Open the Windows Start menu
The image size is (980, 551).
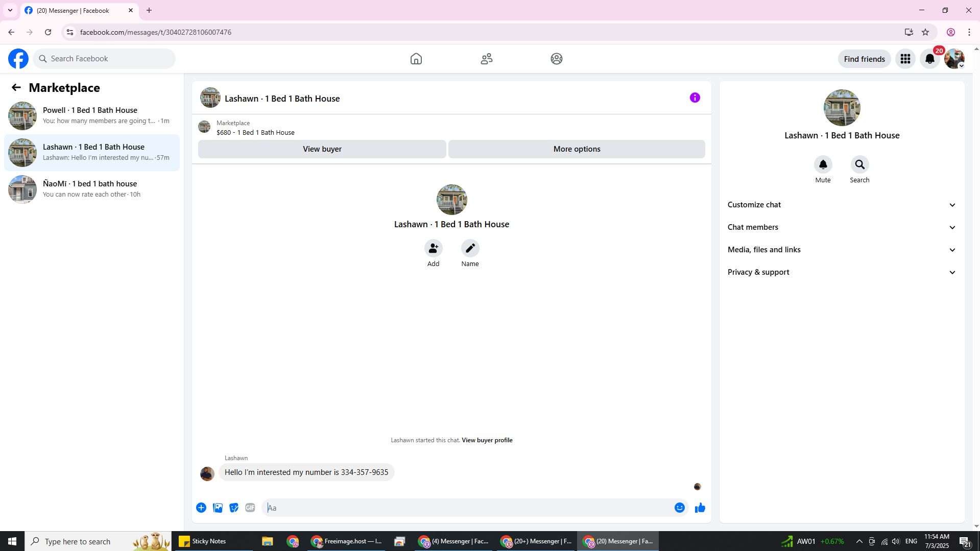coord(12,541)
